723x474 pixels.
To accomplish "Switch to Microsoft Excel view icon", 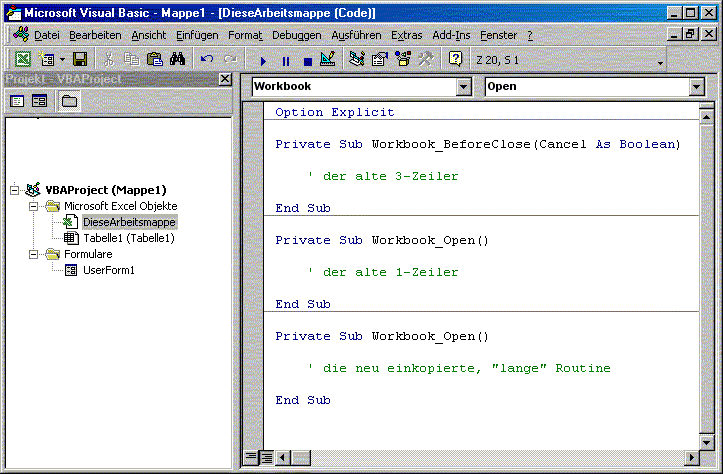I will pyautogui.click(x=22, y=59).
